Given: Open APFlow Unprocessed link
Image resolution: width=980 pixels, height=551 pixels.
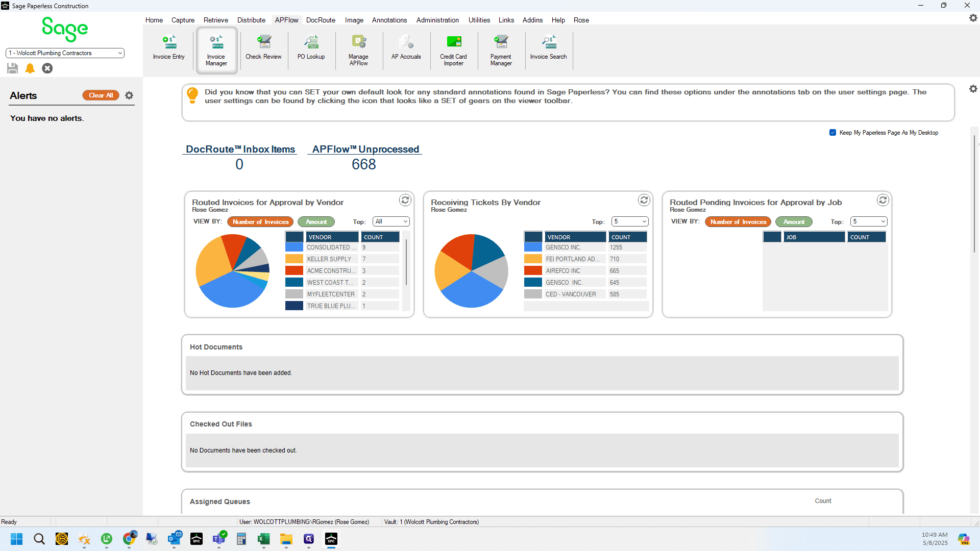Looking at the screenshot, I should pos(365,149).
